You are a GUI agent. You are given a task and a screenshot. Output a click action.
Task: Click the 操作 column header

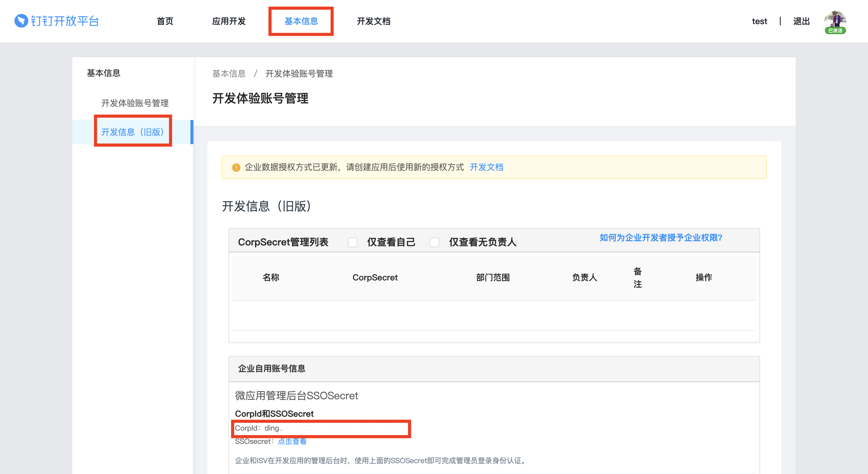[x=704, y=277]
